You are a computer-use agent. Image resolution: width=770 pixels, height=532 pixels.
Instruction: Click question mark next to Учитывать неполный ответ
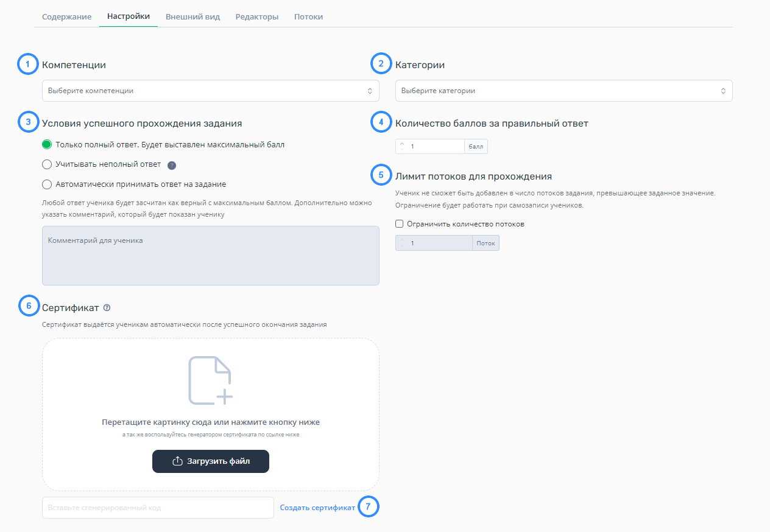pyautogui.click(x=172, y=165)
